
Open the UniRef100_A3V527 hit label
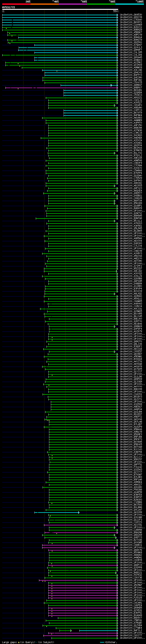pyautogui.click(x=131, y=103)
